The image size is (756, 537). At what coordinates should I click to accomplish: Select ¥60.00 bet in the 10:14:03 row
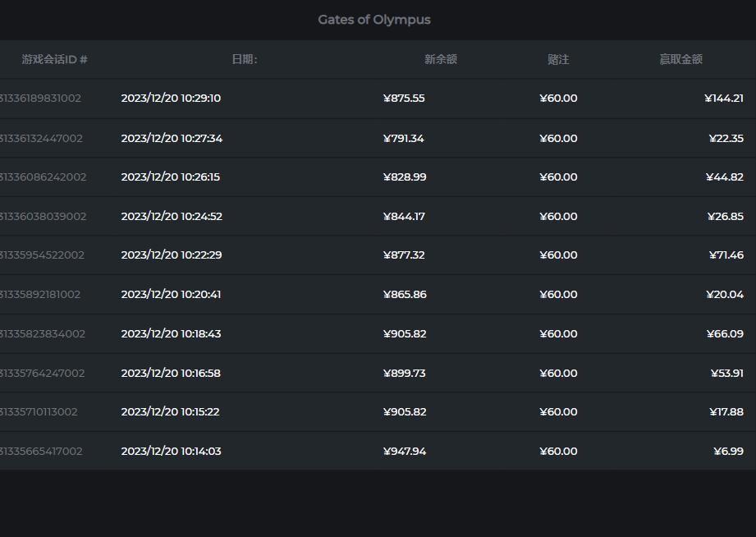558,452
